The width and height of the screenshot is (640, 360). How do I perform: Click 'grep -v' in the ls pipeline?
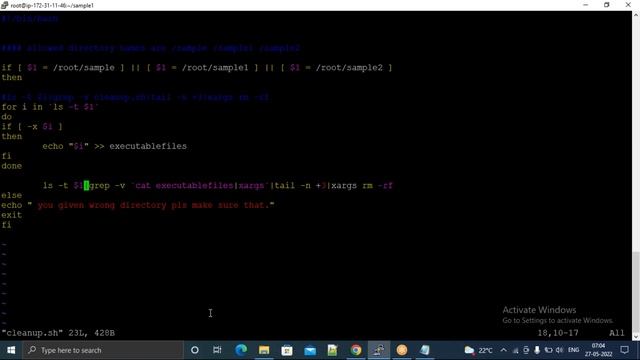click(x=107, y=185)
